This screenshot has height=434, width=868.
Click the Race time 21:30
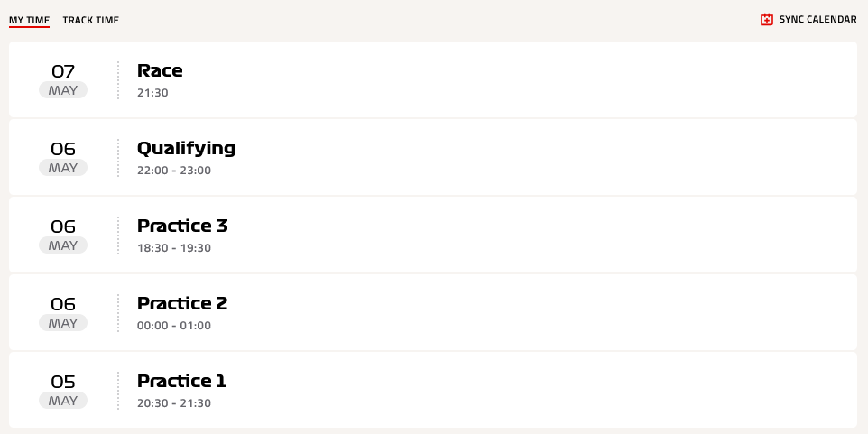pyautogui.click(x=152, y=92)
